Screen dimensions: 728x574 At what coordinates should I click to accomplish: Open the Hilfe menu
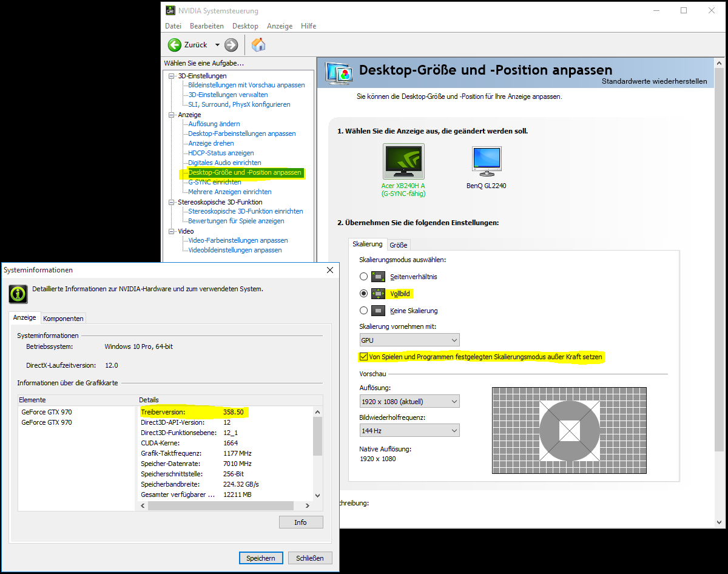tap(309, 26)
